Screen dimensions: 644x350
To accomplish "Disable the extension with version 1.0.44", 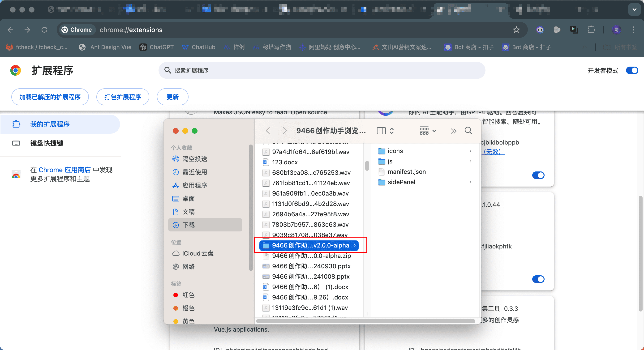I will (538, 279).
